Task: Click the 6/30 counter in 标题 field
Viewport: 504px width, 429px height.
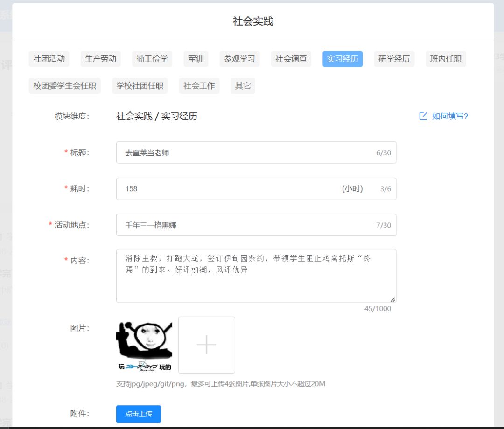Action: (x=384, y=153)
